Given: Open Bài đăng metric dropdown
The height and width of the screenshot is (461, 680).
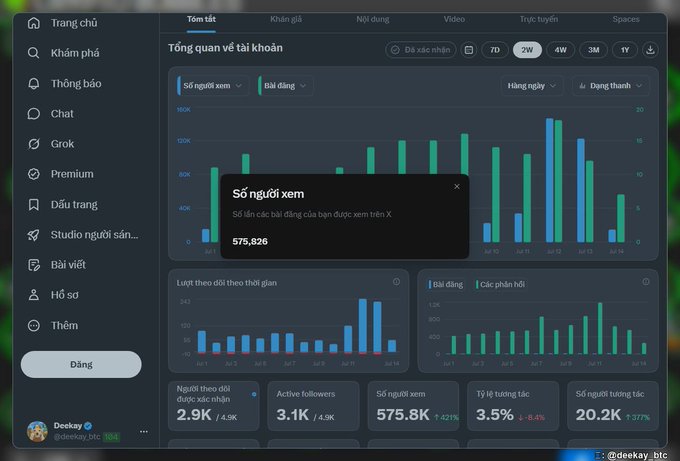Looking at the screenshot, I should [285, 85].
